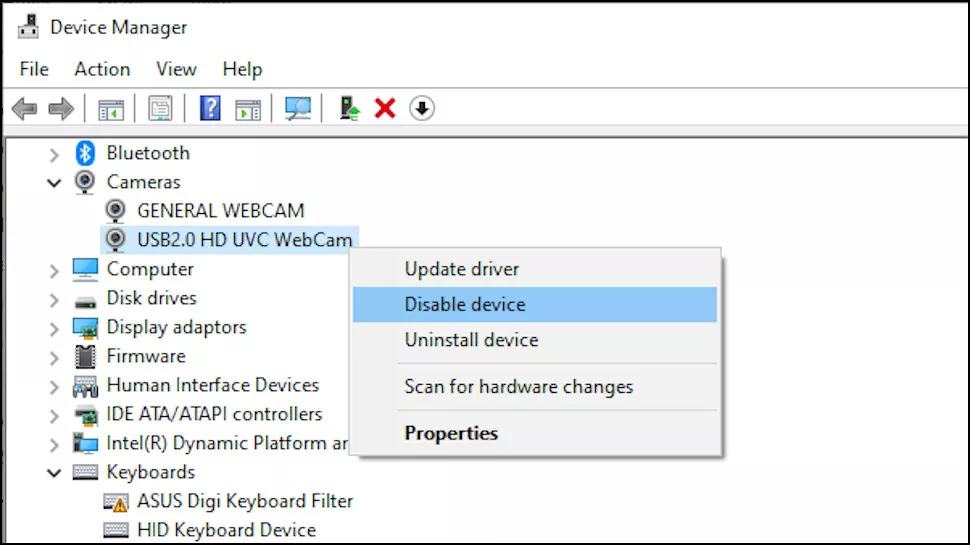The image size is (970, 545).
Task: Expand the Human Interface Devices category
Action: point(54,387)
